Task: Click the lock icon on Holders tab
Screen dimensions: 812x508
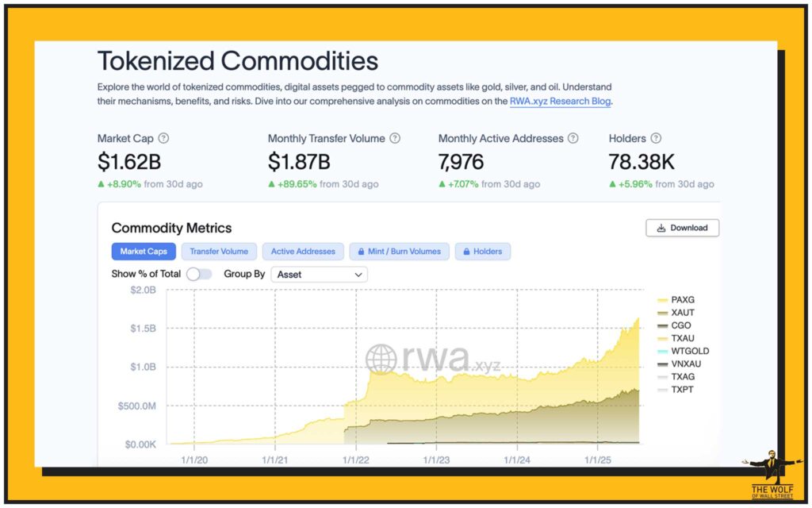Action: (x=465, y=252)
